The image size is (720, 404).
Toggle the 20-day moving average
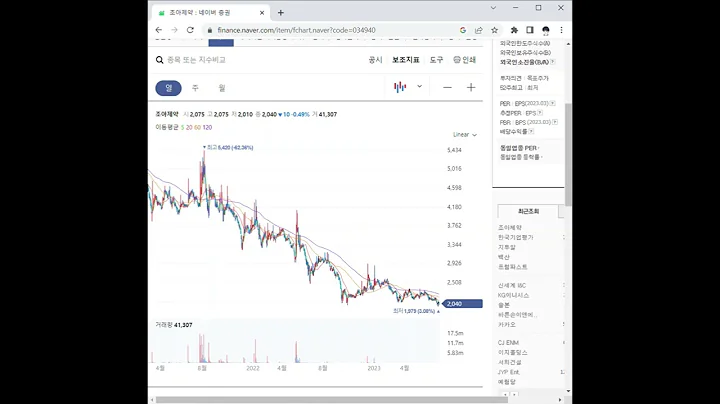pos(189,128)
